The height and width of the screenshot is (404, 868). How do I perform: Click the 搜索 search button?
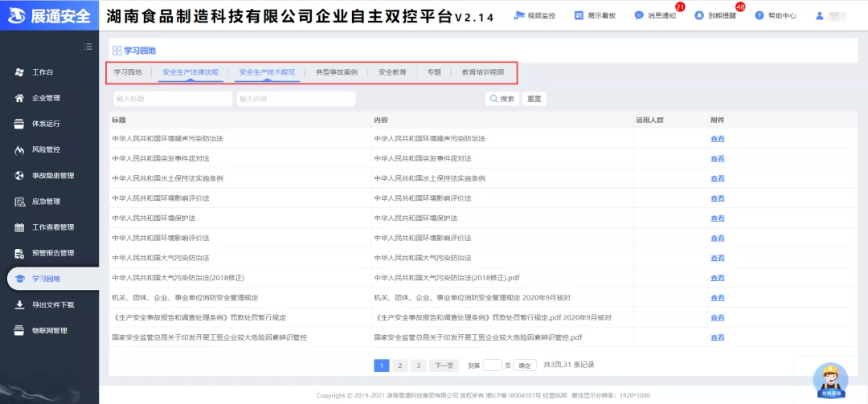pyautogui.click(x=502, y=99)
